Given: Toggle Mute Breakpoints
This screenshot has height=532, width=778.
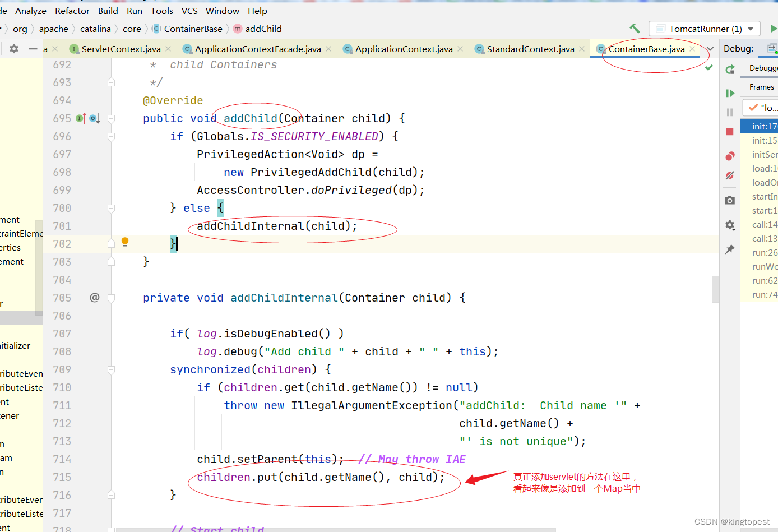Looking at the screenshot, I should (730, 175).
